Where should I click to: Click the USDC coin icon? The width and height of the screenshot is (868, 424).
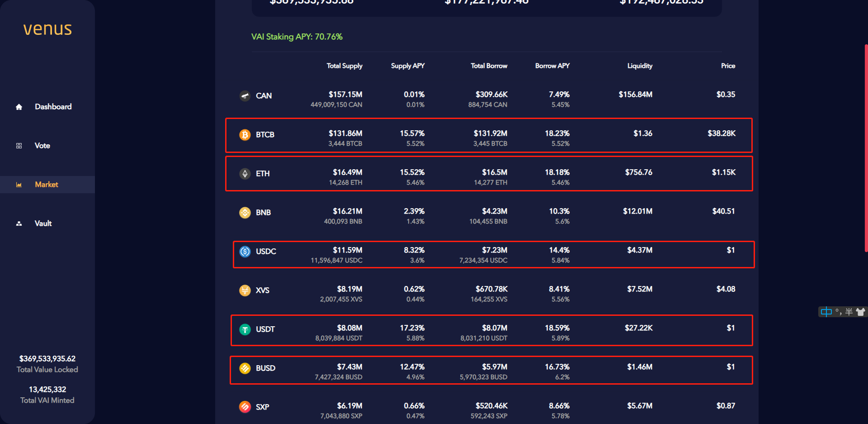pos(245,252)
